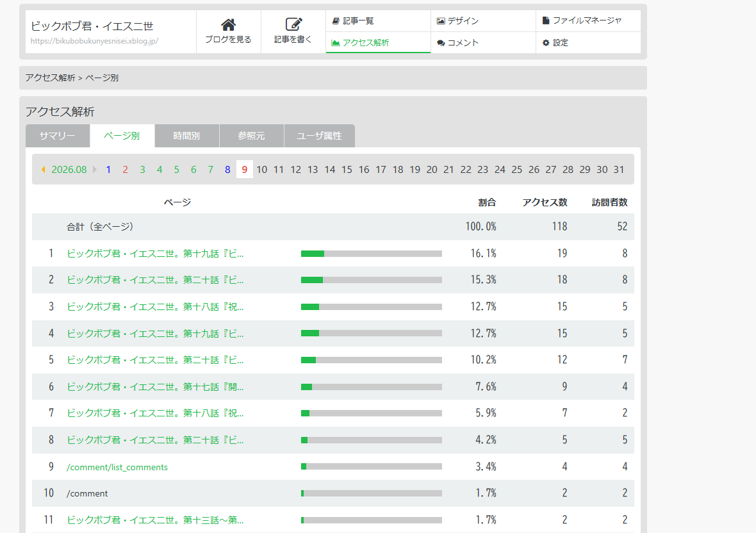Switch to the 時間別 tab
Screen dimensions: 756x533
point(186,136)
